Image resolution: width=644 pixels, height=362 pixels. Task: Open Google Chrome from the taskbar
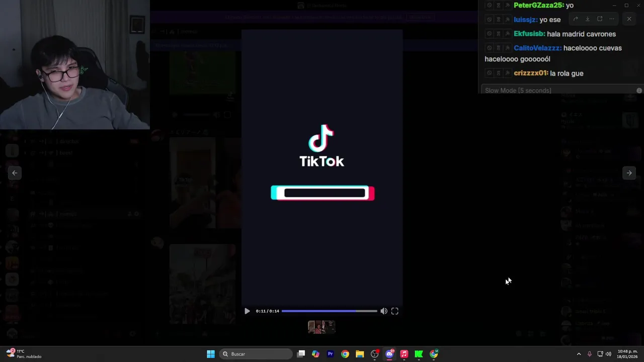[x=345, y=354]
